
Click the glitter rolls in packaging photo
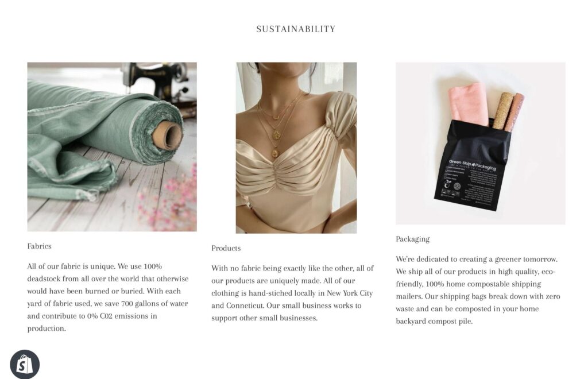pyautogui.click(x=508, y=111)
